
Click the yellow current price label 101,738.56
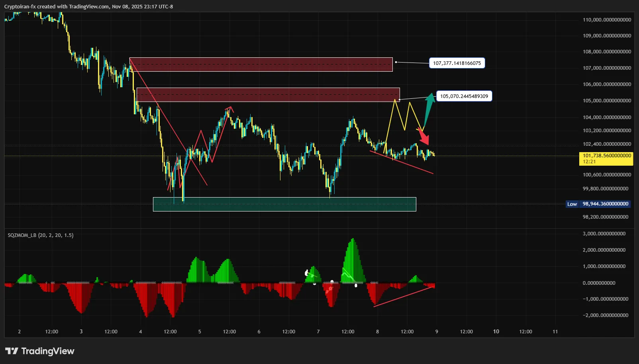(606, 159)
